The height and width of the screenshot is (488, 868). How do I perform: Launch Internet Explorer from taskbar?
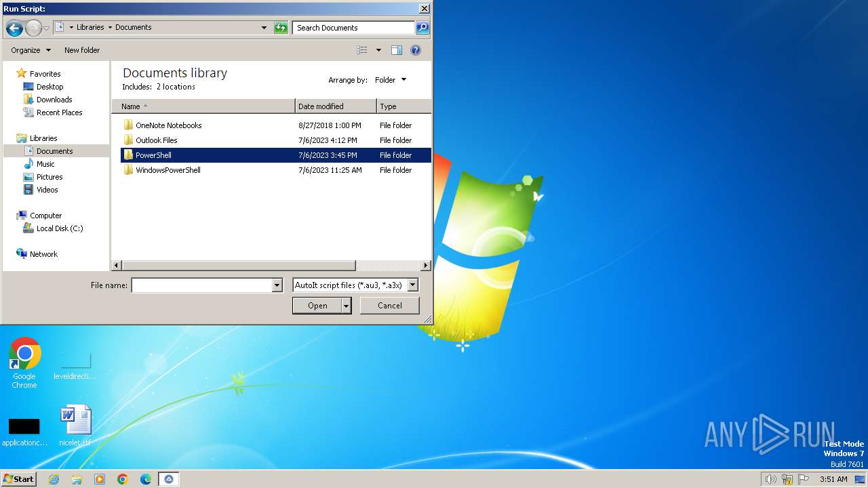[x=54, y=479]
